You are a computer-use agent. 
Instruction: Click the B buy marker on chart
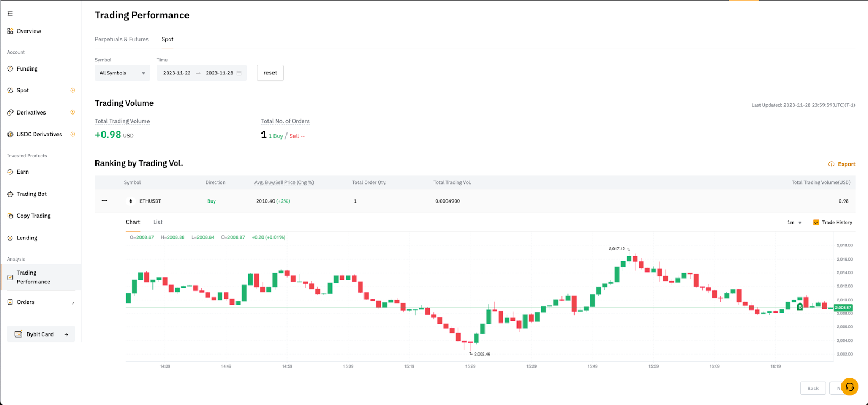800,307
